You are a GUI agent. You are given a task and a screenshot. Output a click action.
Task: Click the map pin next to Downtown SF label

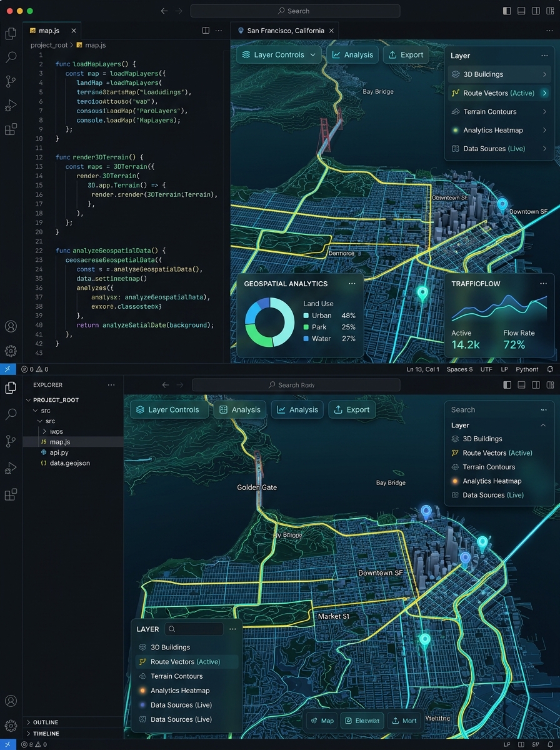(502, 205)
